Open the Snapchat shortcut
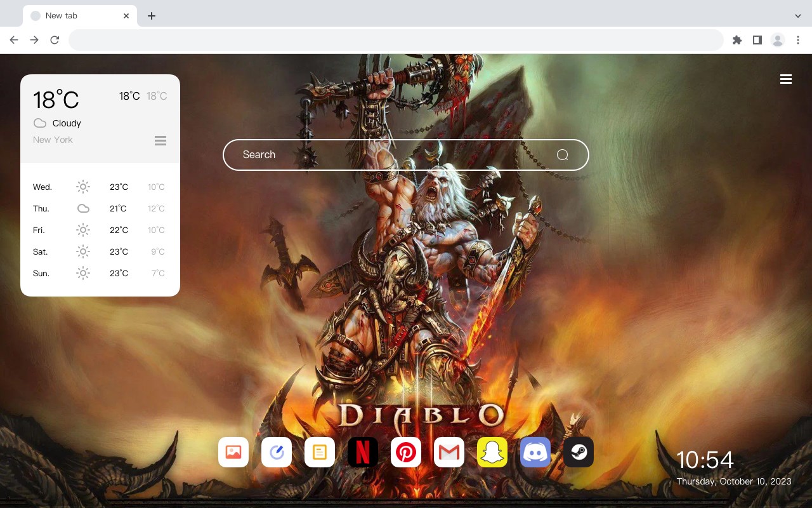The height and width of the screenshot is (508, 812). point(492,452)
